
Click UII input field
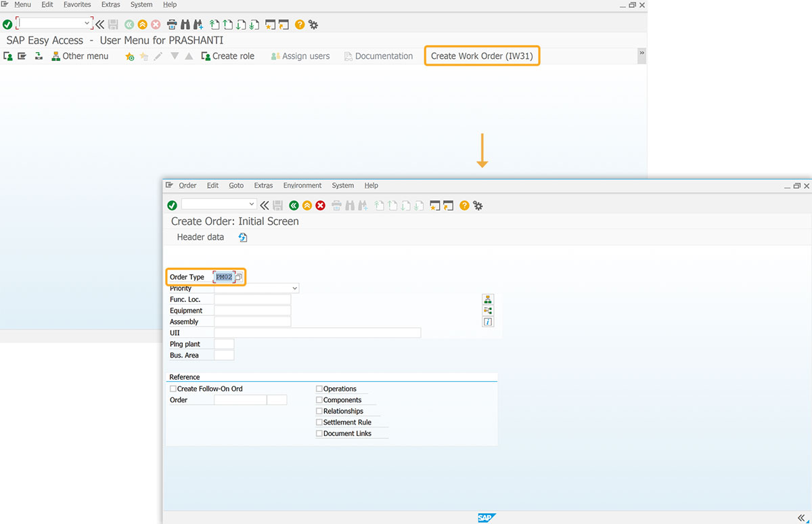tap(317, 333)
